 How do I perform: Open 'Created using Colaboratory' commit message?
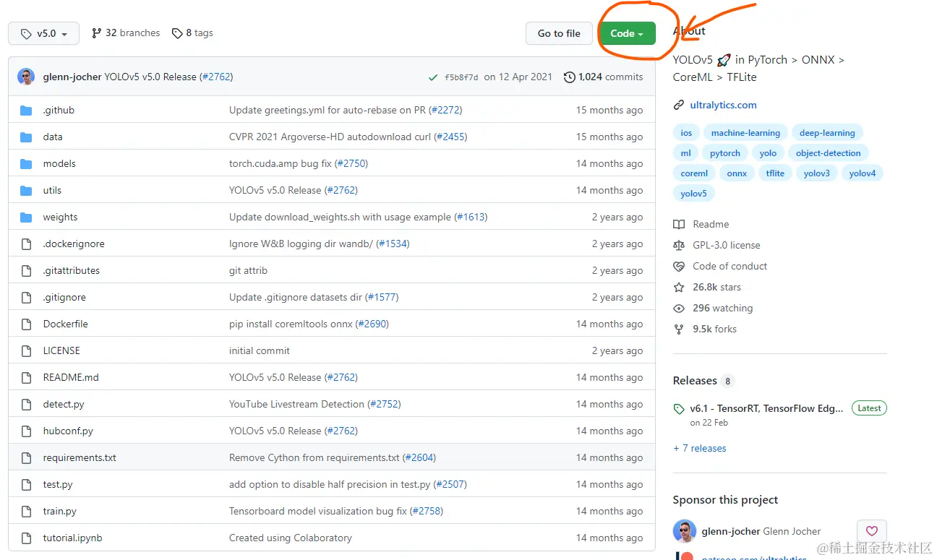tap(291, 538)
